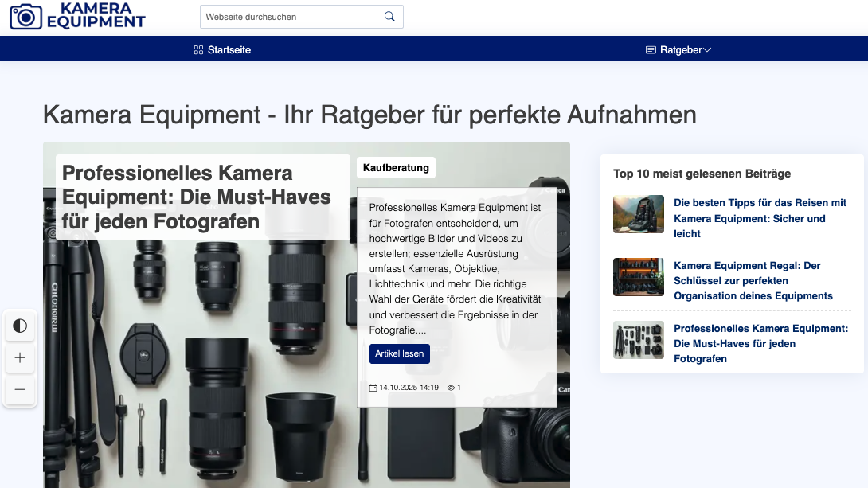Click the backpack article thumbnail
This screenshot has height=488, width=868.
click(x=638, y=214)
